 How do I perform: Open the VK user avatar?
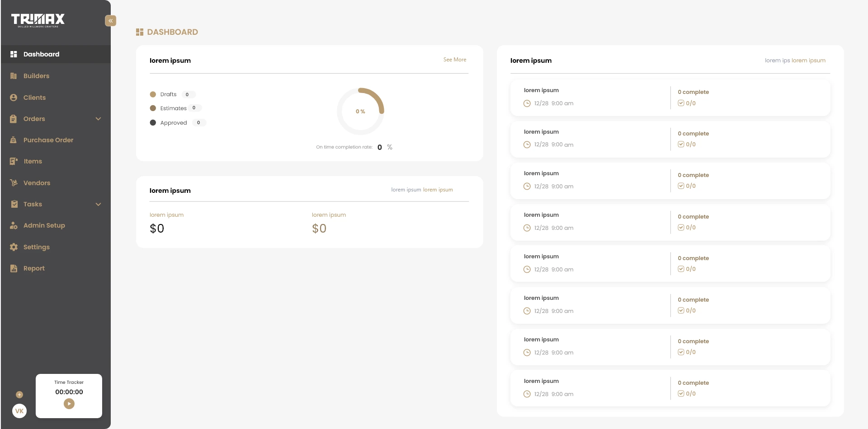[x=19, y=411]
